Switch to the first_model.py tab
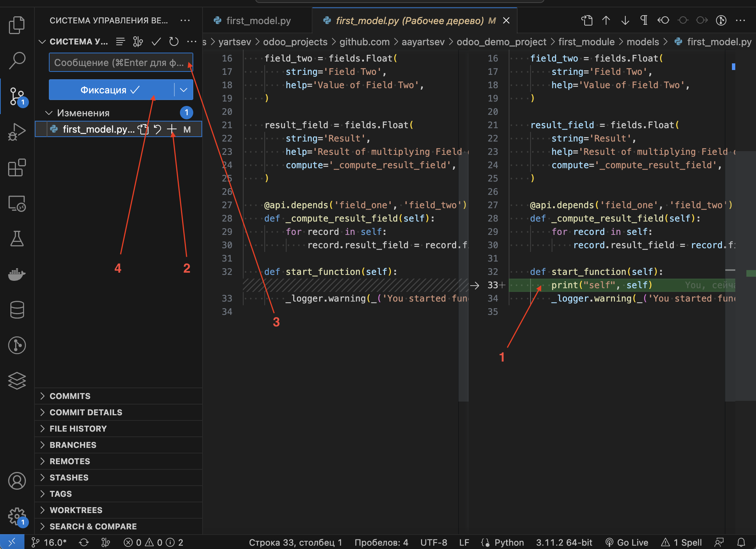The height and width of the screenshot is (549, 756). [258, 21]
